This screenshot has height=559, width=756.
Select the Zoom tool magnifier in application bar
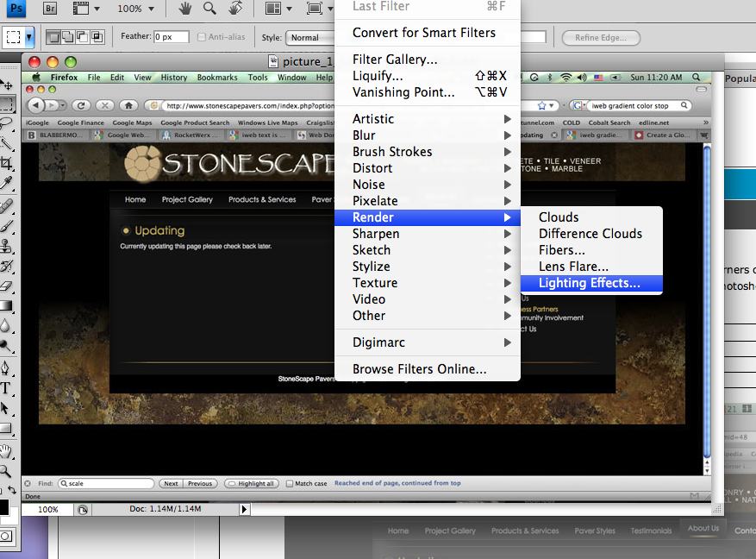[x=209, y=9]
